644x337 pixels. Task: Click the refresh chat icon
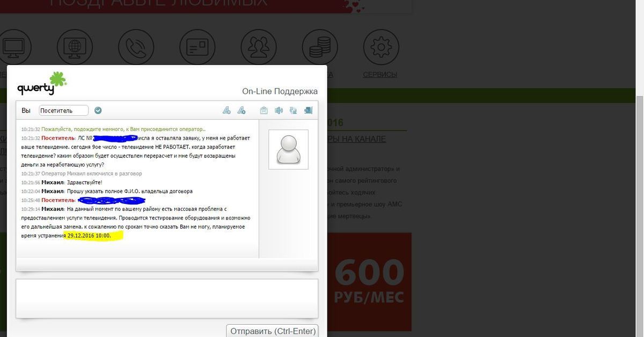[293, 111]
